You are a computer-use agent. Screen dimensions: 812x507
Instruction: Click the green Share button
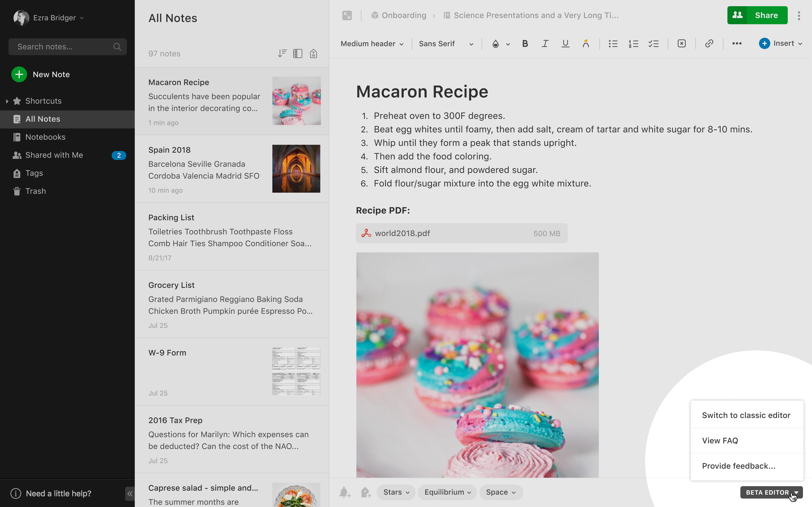[x=767, y=15]
